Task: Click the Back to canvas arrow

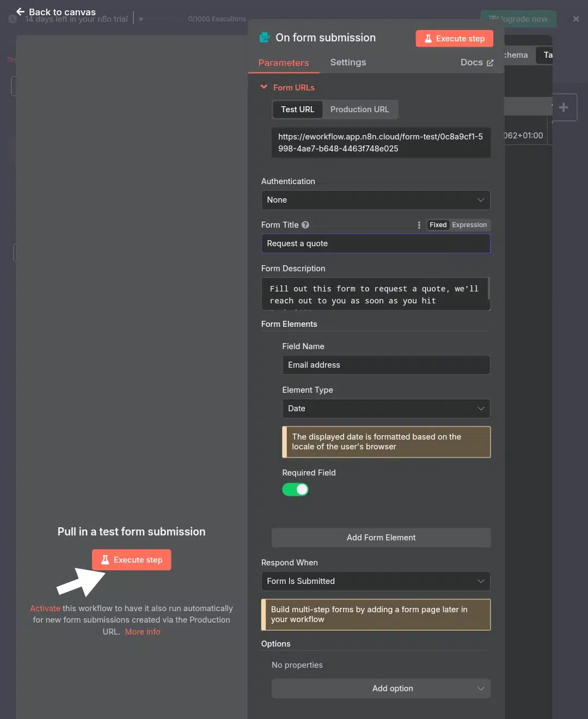Action: click(20, 11)
